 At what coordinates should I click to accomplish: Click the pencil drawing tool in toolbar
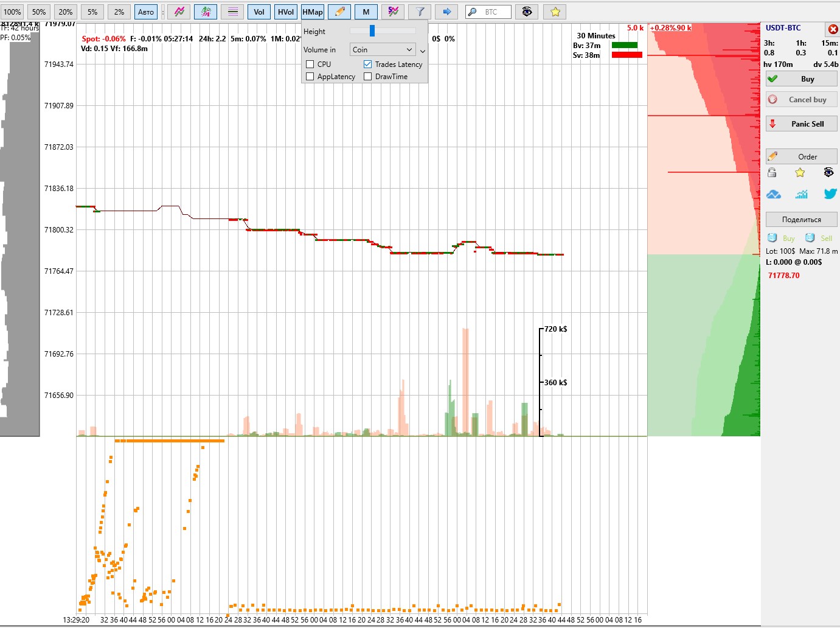(x=339, y=12)
